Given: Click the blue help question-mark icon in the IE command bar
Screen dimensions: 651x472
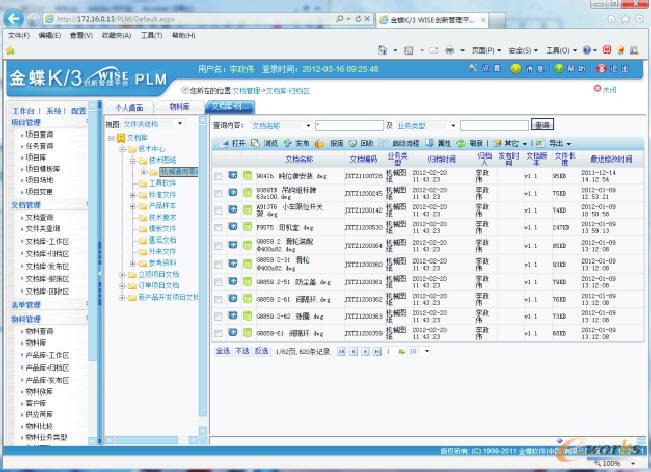Looking at the screenshot, I should click(587, 50).
